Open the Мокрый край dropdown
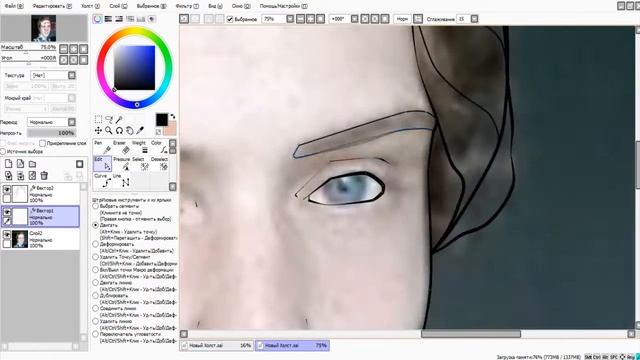 pyautogui.click(x=72, y=98)
